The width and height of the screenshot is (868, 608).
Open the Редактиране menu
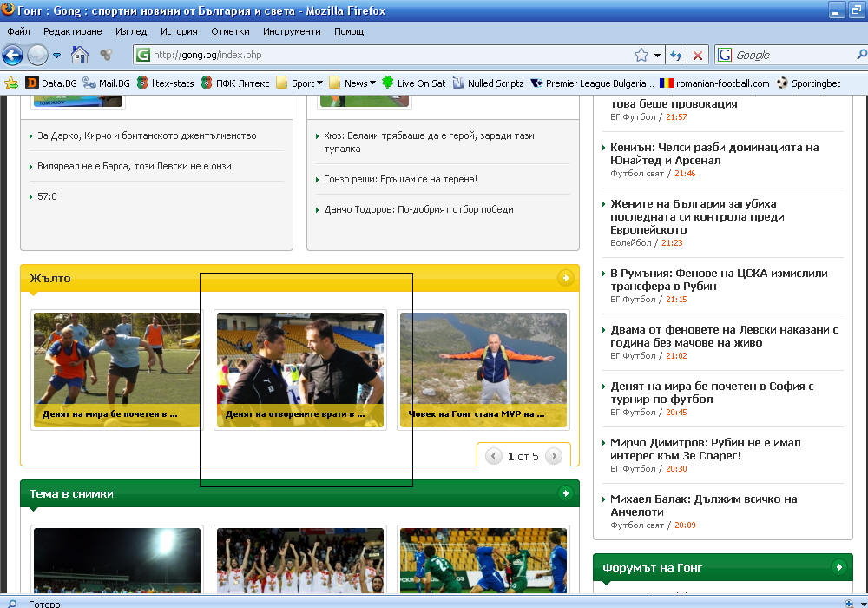(x=73, y=31)
